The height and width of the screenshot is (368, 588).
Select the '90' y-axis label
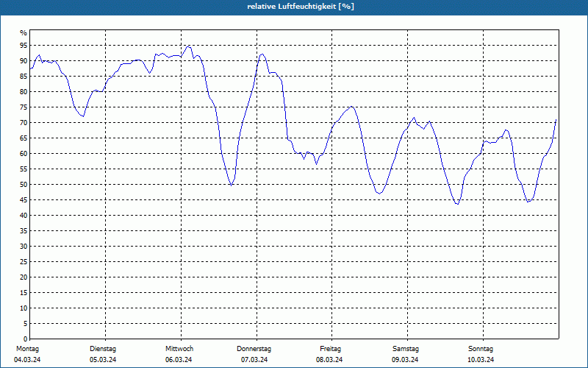tap(24, 60)
